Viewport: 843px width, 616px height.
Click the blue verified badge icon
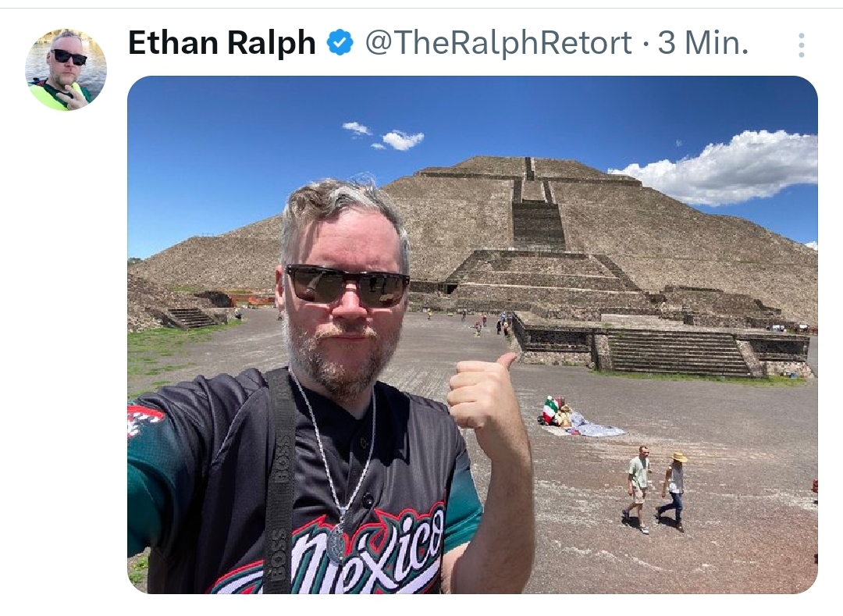[x=340, y=43]
